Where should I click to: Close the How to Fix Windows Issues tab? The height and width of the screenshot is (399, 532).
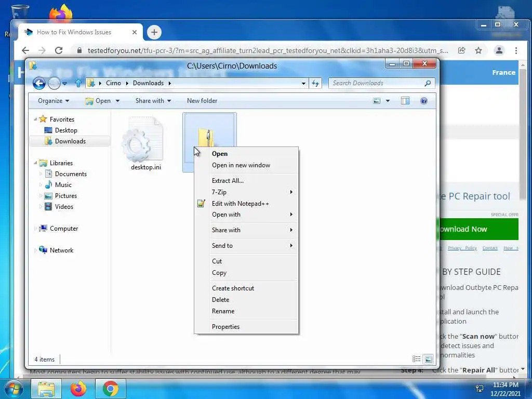pyautogui.click(x=135, y=32)
